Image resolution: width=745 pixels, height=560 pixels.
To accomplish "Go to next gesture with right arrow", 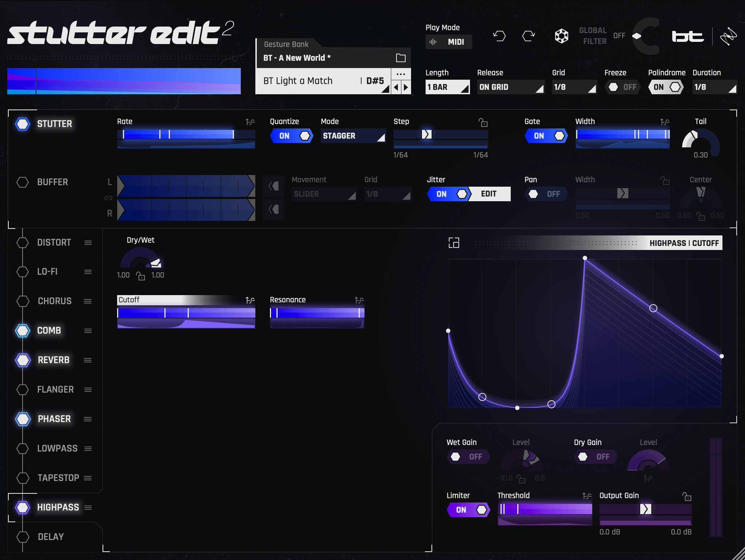I will [x=406, y=87].
